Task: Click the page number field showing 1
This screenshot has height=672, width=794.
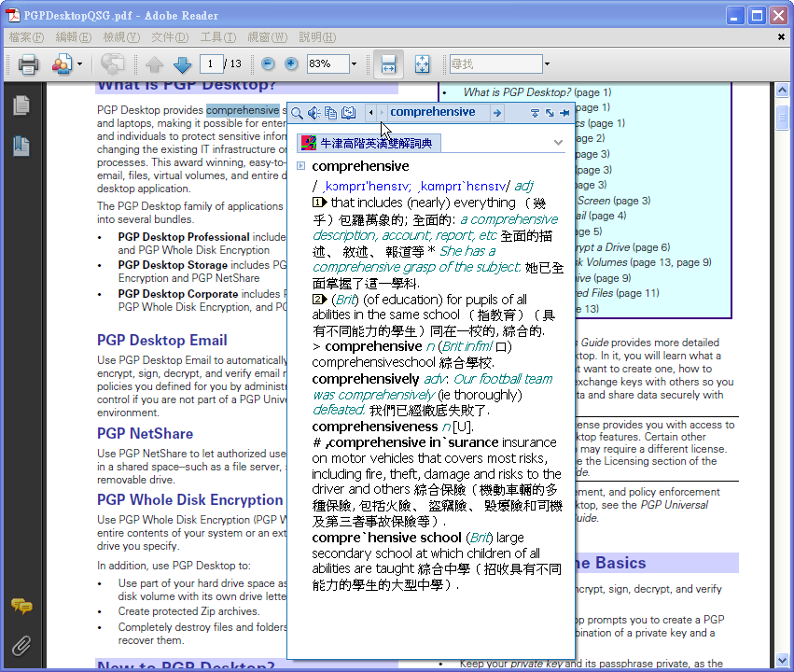Action: pos(210,63)
